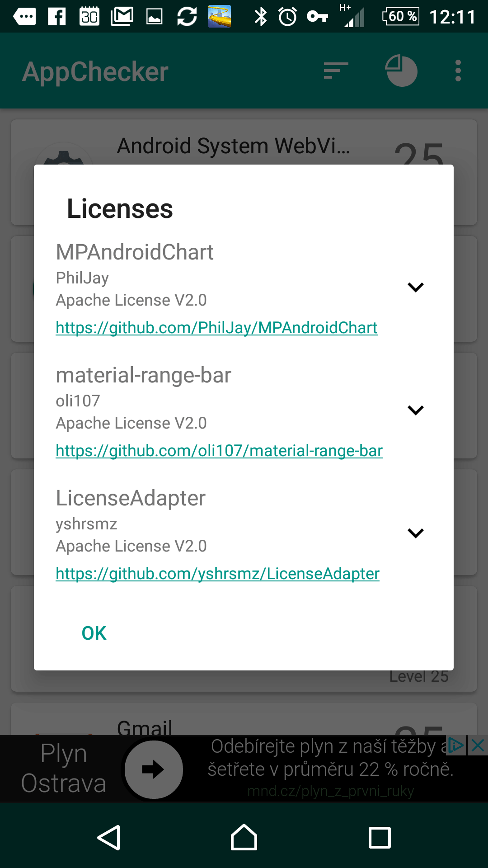488x868 pixels.
Task: Tap the game app notification icon
Action: pos(220,16)
